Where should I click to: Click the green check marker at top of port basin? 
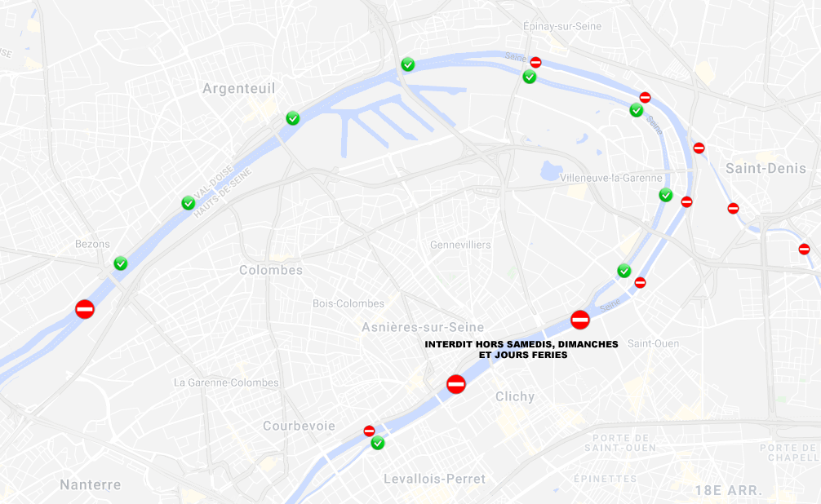(x=408, y=65)
